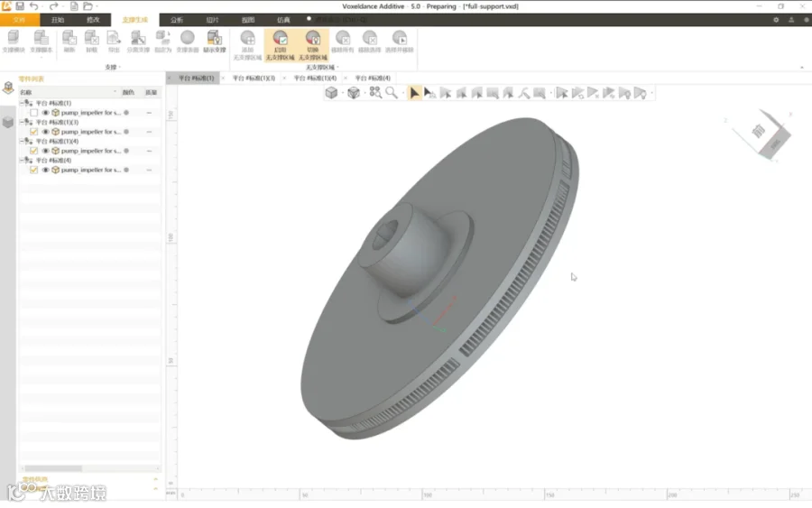Click the 显示支撑 (show support) ribbon icon
This screenshot has width=812, height=508.
pos(214,42)
